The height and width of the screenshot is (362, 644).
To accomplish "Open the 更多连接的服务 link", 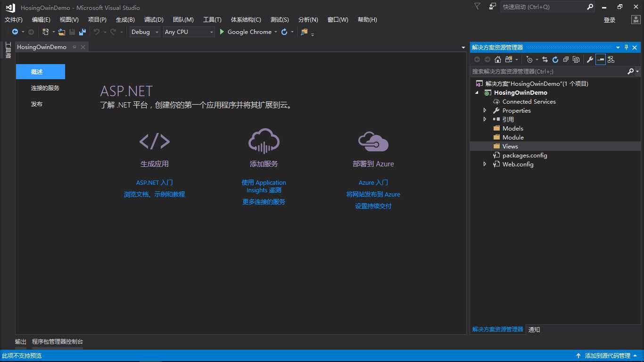I will 264,202.
